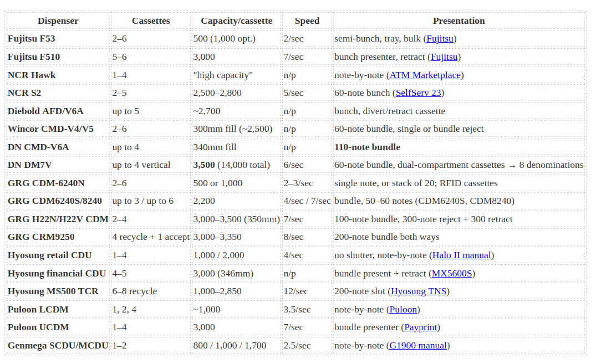Click the GRG CRM9250 row name
Viewport: 596px width, 364px height.
pos(41,237)
